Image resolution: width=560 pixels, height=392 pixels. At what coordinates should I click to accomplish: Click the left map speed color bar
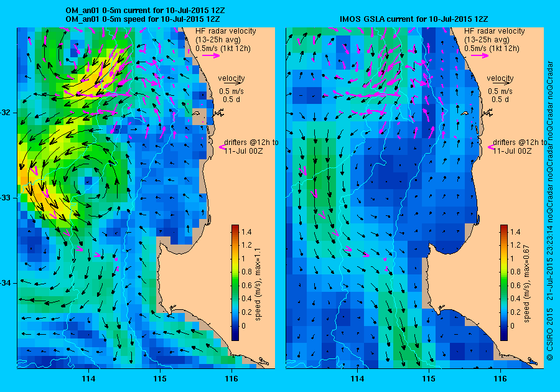pyautogui.click(x=235, y=282)
